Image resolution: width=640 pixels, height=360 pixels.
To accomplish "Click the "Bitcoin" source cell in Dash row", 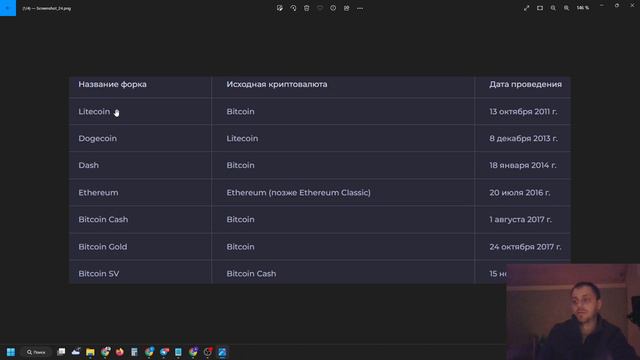I will [240, 165].
